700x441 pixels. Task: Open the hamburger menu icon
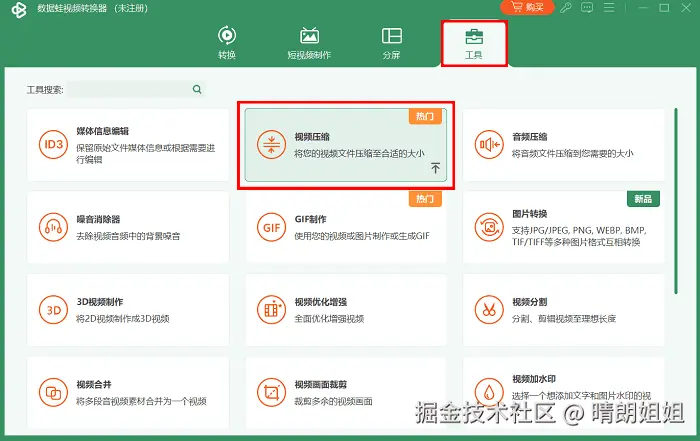pos(609,8)
